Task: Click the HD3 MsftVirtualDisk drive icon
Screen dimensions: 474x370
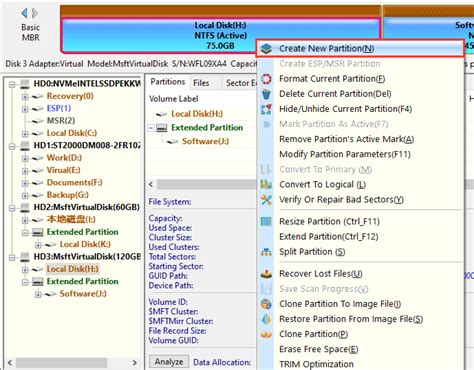Action: pyautogui.click(x=25, y=257)
